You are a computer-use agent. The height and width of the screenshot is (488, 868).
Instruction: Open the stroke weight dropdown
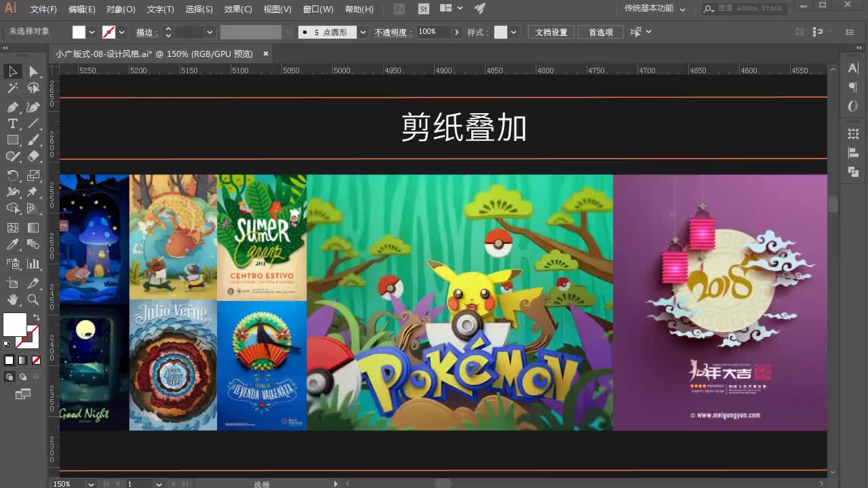210,32
